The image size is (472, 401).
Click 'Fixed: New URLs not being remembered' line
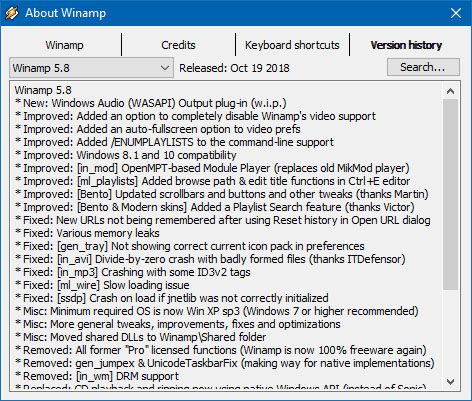(223, 220)
